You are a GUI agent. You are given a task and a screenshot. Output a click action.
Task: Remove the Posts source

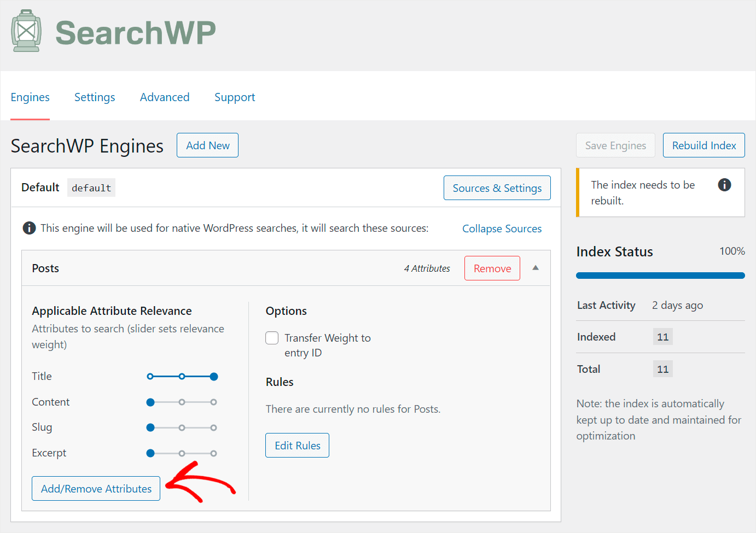pyautogui.click(x=492, y=268)
